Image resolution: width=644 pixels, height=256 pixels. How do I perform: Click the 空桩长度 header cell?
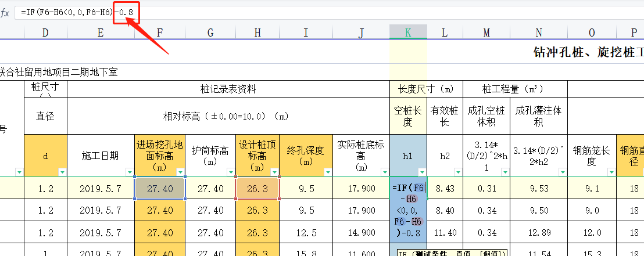click(408, 116)
